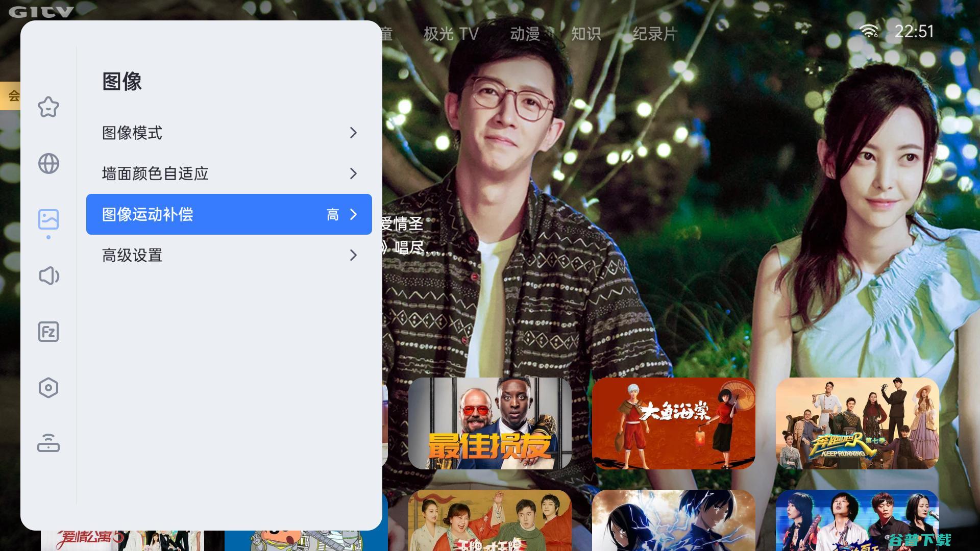Viewport: 980px width, 551px height.
Task: Expand chevron next to 墙面颜色自适应
Action: tap(353, 173)
